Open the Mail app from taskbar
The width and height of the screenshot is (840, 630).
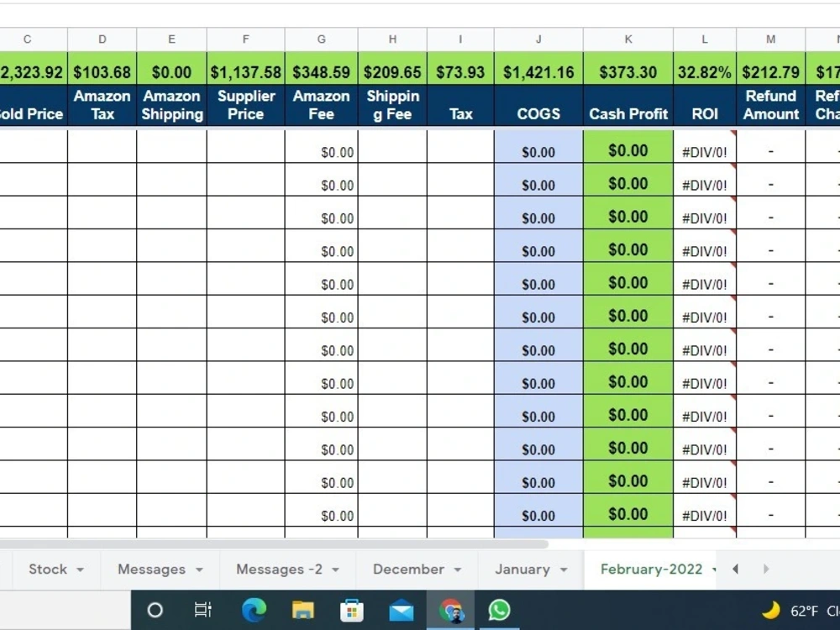click(402, 610)
